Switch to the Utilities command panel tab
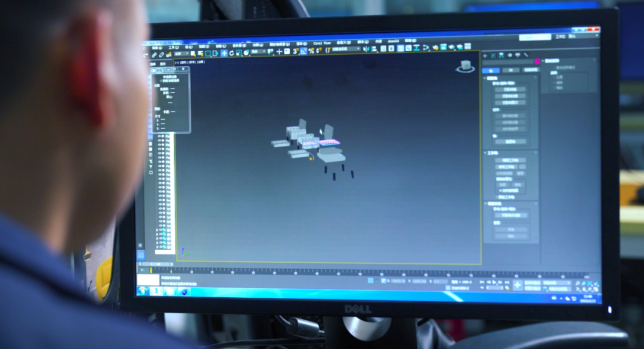644x349 pixels. 526,55
